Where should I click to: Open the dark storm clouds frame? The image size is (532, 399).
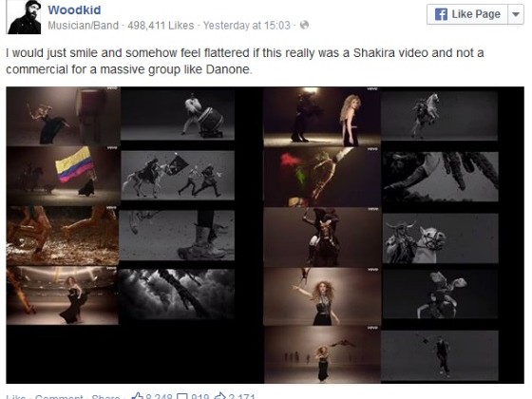(177, 294)
